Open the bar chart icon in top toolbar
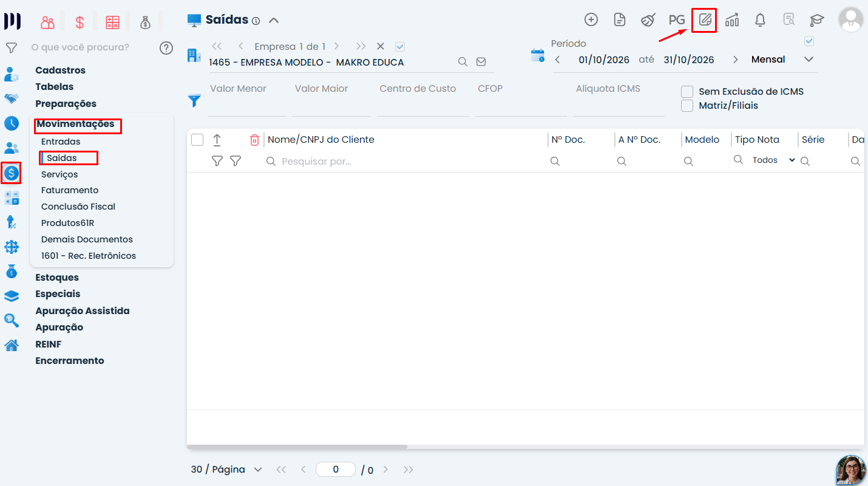This screenshot has height=486, width=868. pyautogui.click(x=732, y=19)
